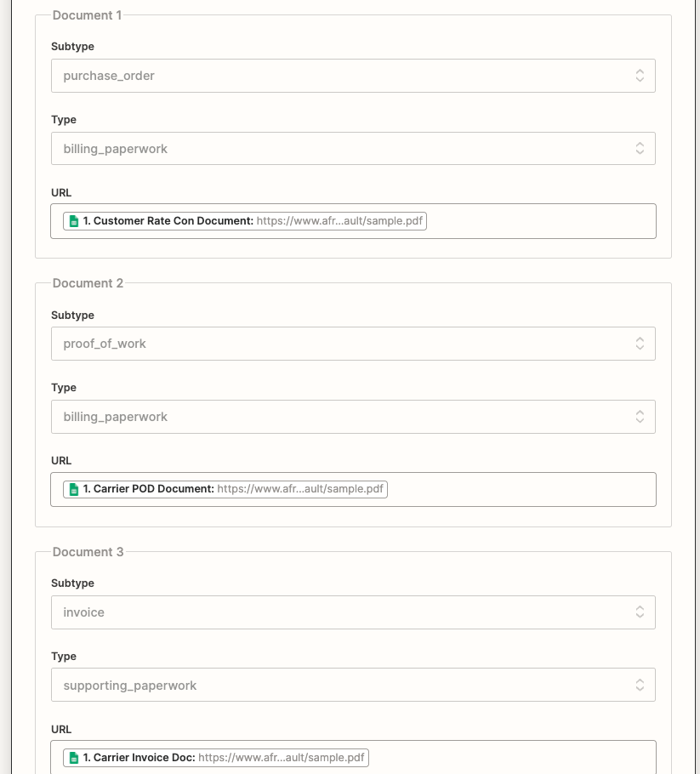Image resolution: width=700 pixels, height=774 pixels.
Task: Click the up-down arrows on Document 2 Type field
Action: (x=640, y=417)
